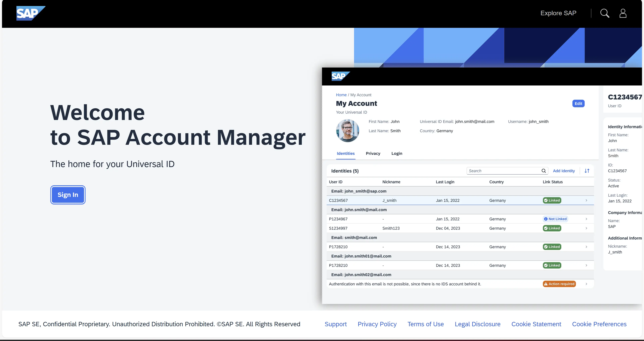The image size is (644, 341).
Task: Click the J_smith nickname cell
Action: (x=389, y=200)
